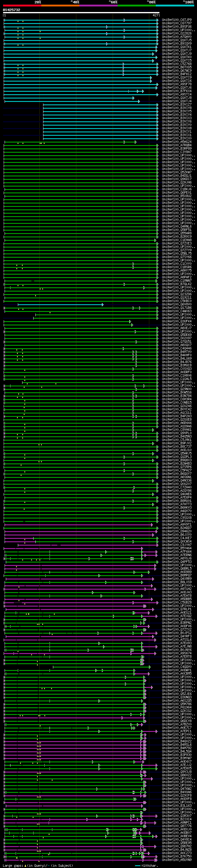
Task: Click the UniRef100_C8VH61 label
Action: click(x=176, y=430)
